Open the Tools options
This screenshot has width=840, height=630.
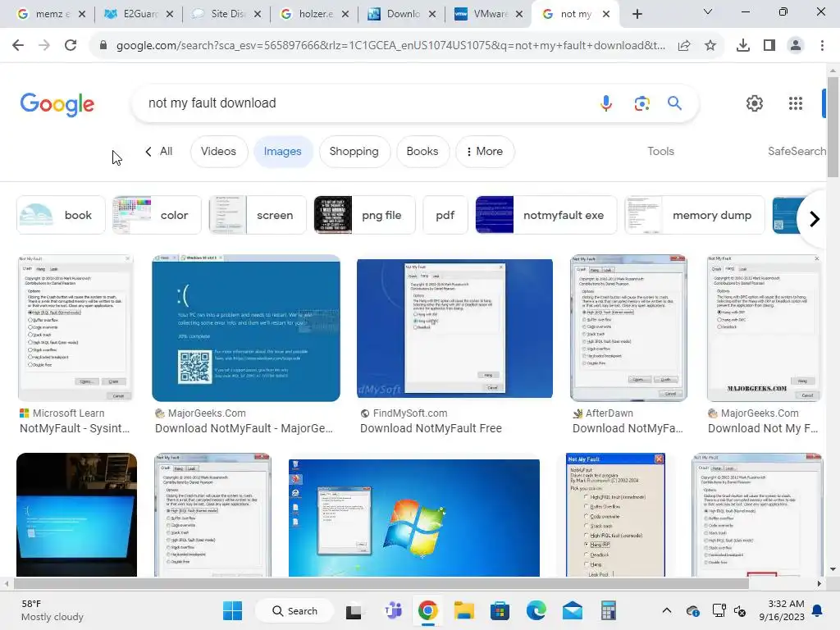(x=660, y=152)
